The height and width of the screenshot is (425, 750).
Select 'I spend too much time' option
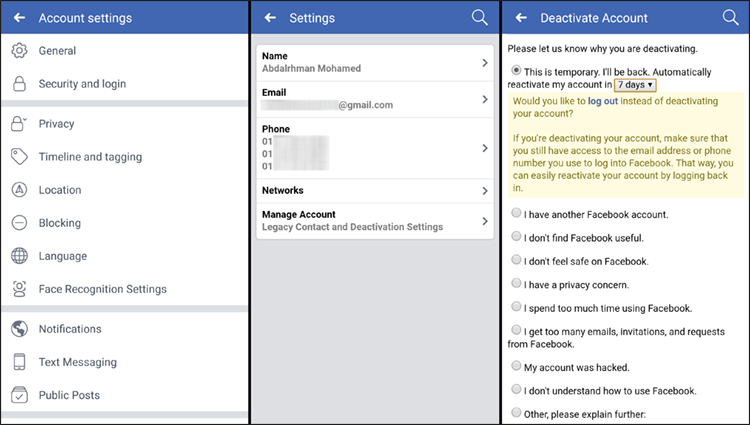click(x=516, y=306)
